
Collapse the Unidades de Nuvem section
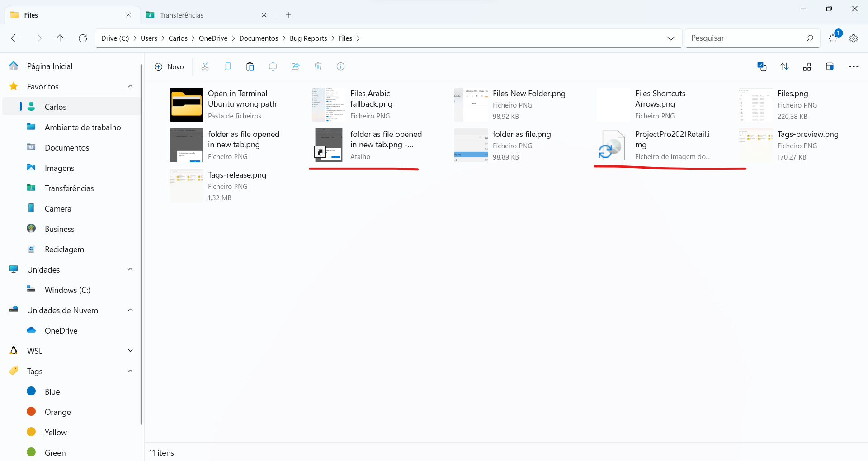tap(130, 310)
